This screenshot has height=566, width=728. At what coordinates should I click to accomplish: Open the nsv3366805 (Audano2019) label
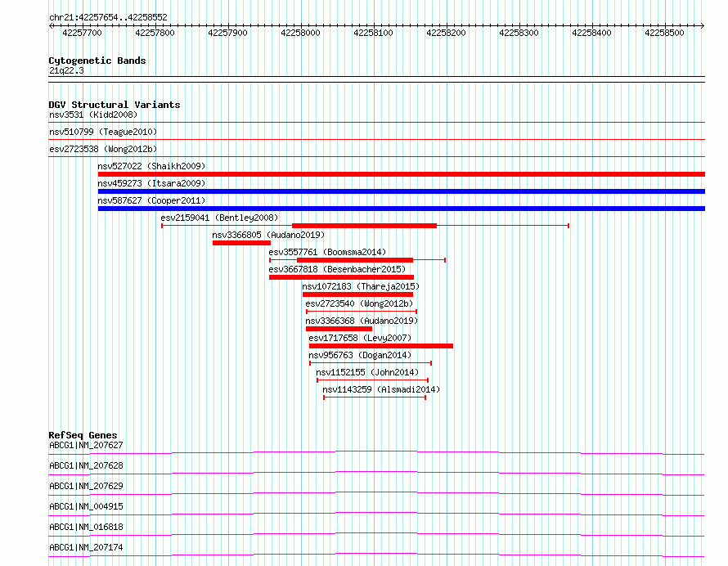point(268,235)
